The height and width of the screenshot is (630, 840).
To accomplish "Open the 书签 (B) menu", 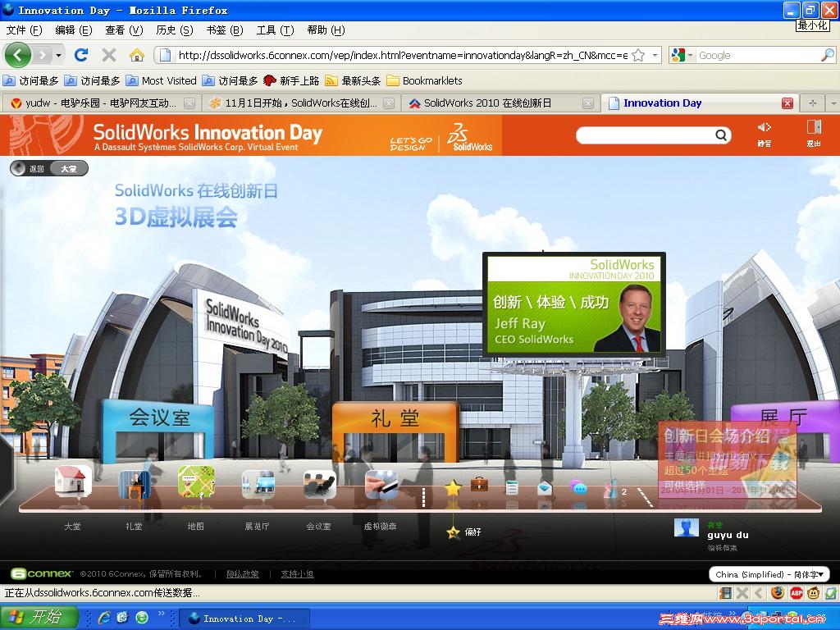I will tap(225, 30).
